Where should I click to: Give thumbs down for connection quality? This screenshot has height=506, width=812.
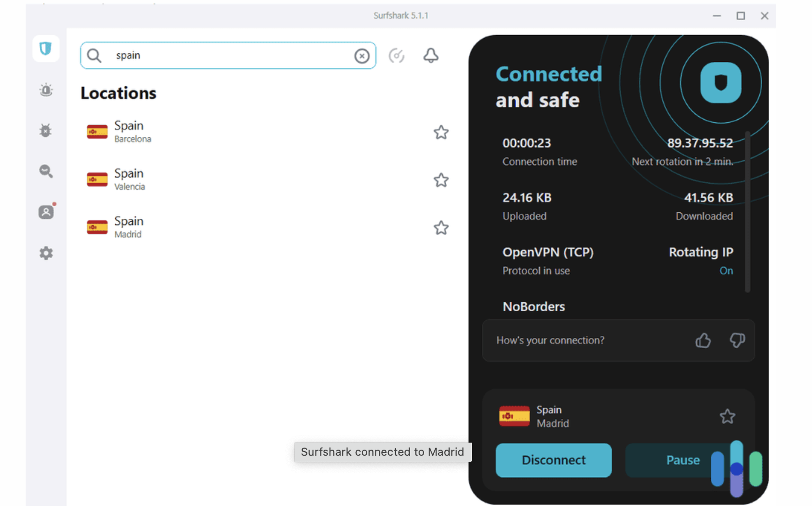[x=737, y=341]
